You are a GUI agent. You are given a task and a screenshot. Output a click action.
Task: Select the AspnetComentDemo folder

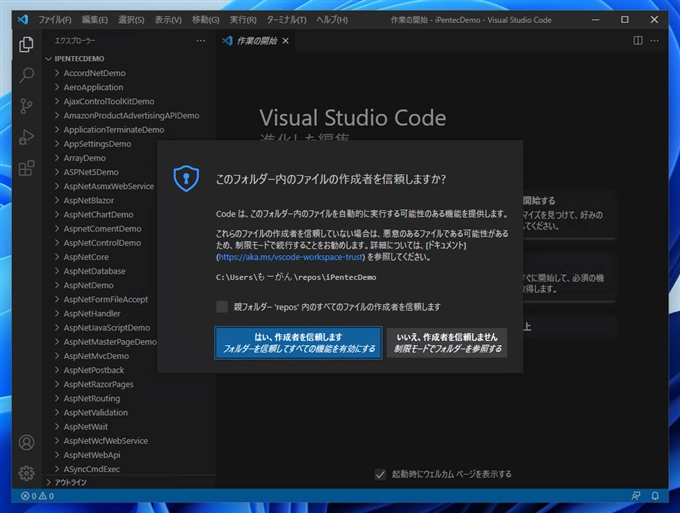click(x=102, y=229)
